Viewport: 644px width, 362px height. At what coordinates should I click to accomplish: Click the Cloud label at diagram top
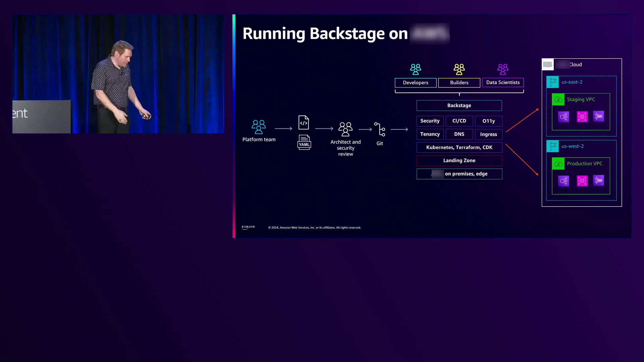[576, 65]
